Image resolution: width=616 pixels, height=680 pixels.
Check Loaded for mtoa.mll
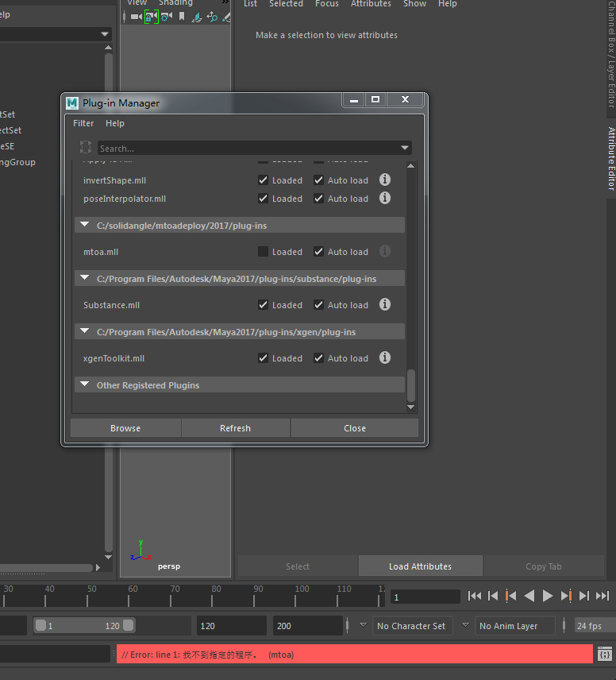coord(263,252)
